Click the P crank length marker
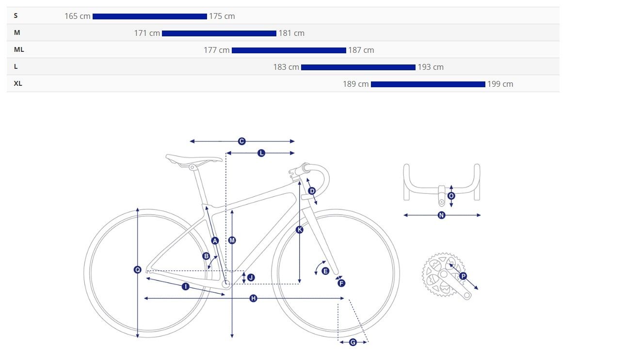The height and width of the screenshot is (364, 625). [463, 276]
